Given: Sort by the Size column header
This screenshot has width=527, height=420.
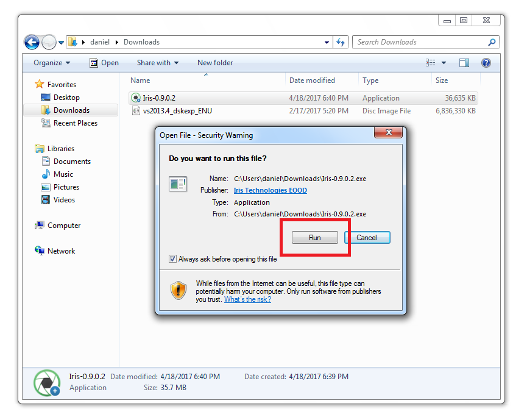Looking at the screenshot, I should (x=442, y=80).
